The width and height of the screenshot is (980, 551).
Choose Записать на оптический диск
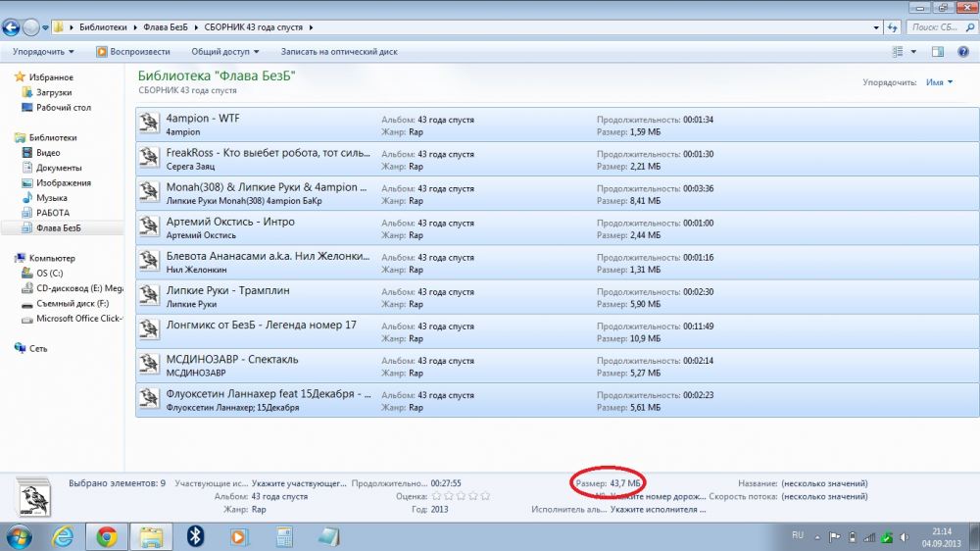coord(339,52)
